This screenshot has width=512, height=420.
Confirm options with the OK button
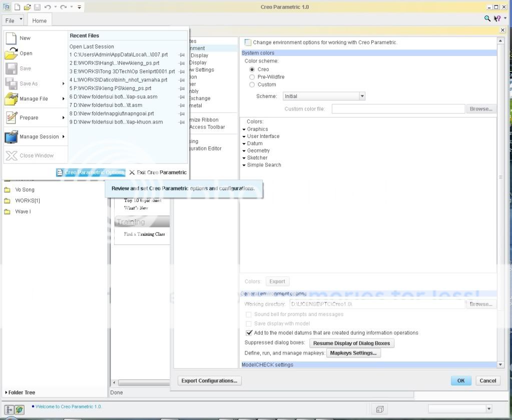point(461,381)
